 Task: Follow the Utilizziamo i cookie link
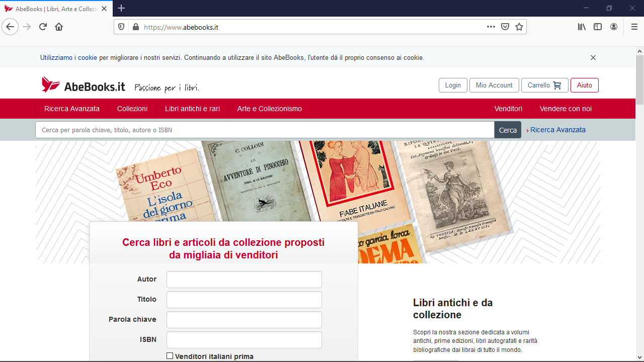point(68,58)
